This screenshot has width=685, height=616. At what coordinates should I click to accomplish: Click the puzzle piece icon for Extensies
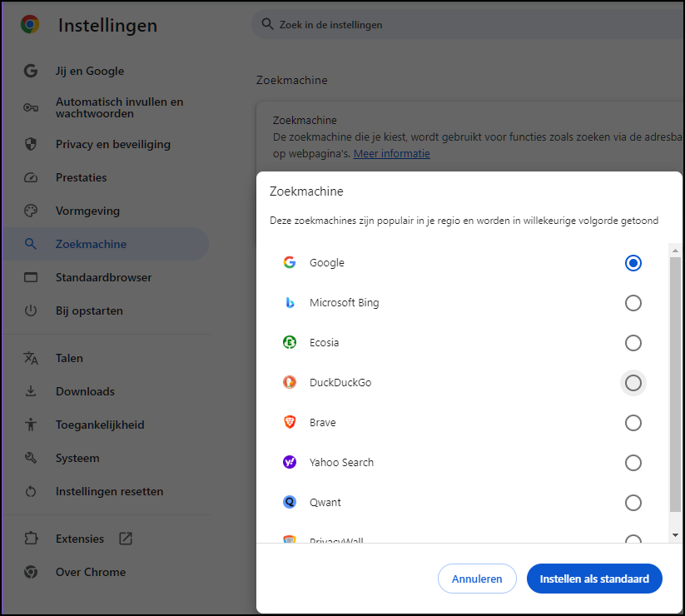31,539
